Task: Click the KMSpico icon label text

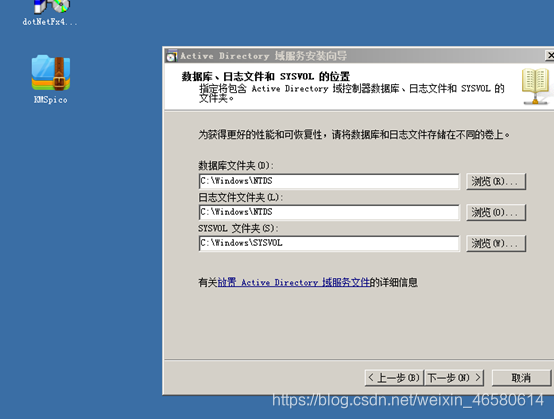Action: [51, 100]
